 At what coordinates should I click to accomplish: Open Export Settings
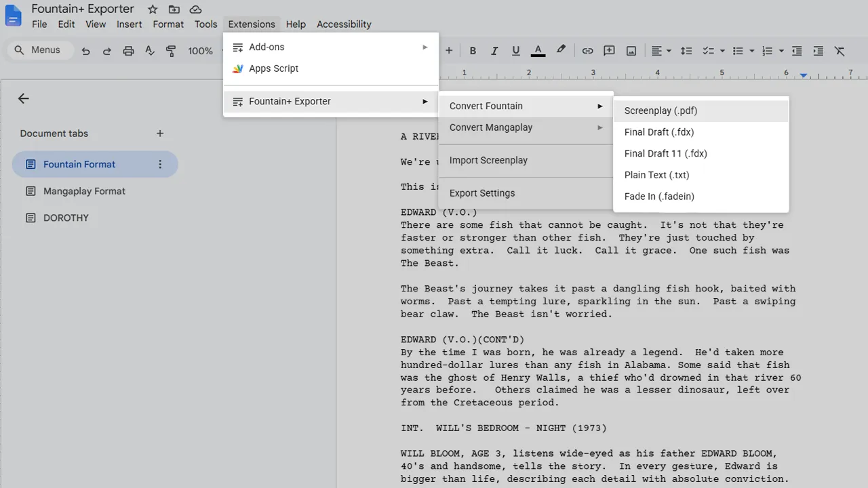[x=526, y=193]
